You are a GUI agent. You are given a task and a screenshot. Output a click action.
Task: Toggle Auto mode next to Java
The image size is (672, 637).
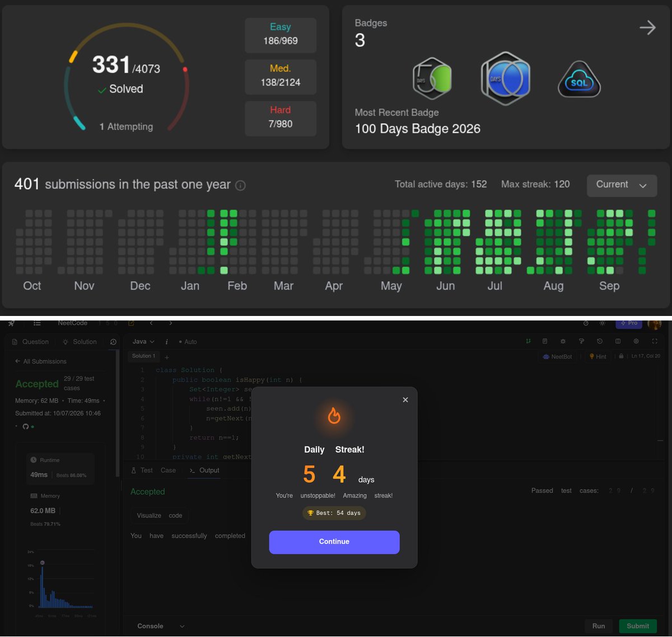tap(188, 342)
